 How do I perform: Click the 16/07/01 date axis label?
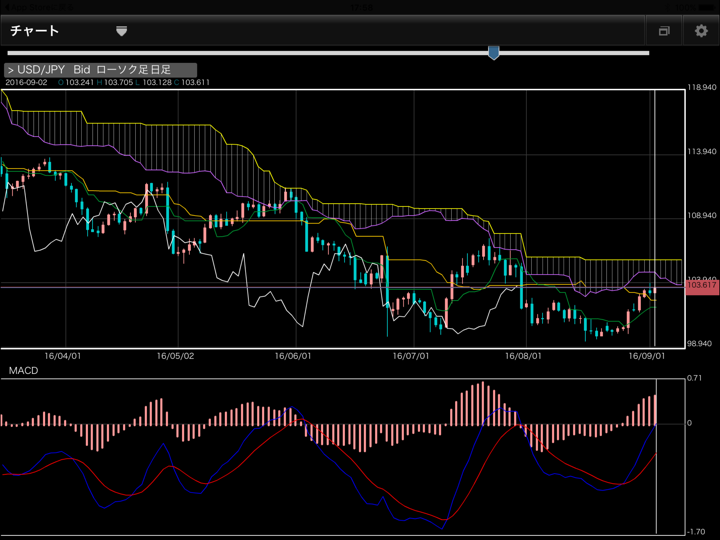click(x=411, y=355)
